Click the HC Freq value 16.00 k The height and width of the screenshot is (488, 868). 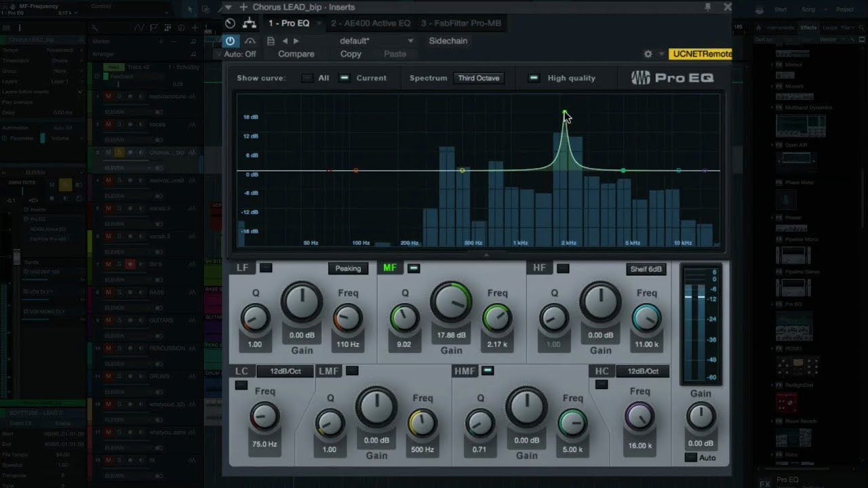640,445
